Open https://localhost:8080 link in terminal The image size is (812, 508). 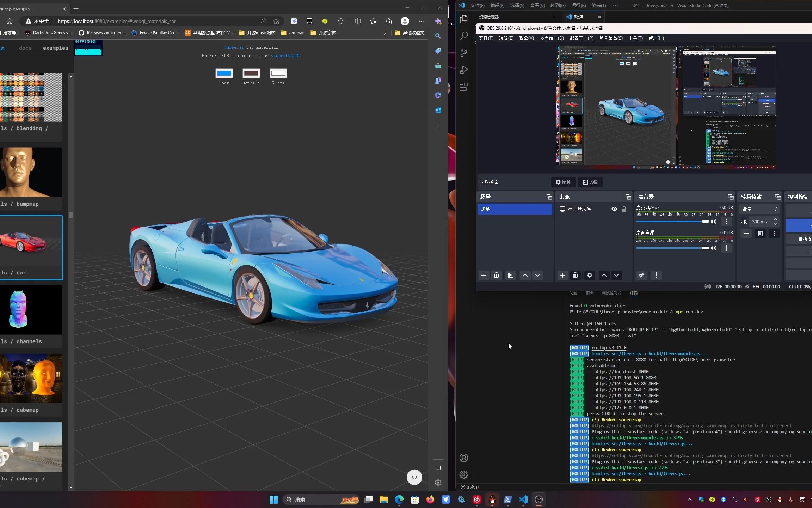tap(621, 371)
